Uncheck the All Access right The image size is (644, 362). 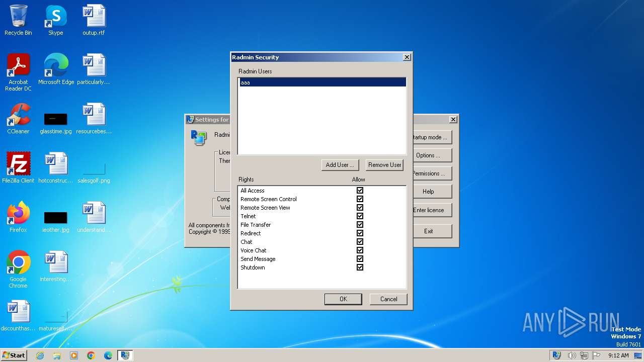click(x=360, y=191)
